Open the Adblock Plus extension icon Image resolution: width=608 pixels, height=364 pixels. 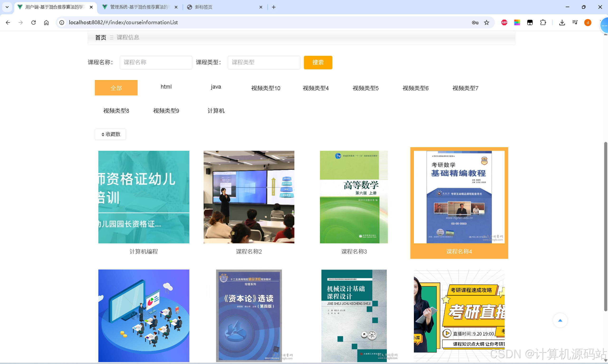[x=504, y=22]
